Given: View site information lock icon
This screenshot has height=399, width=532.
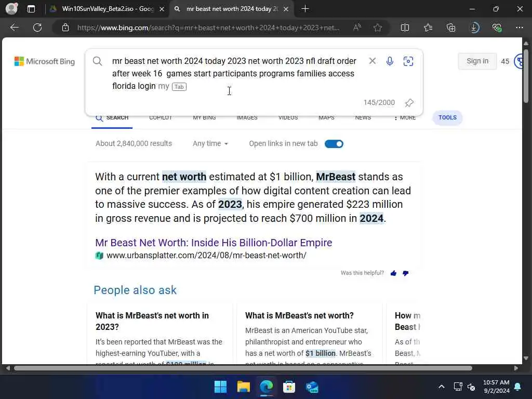Looking at the screenshot, I should (x=65, y=28).
